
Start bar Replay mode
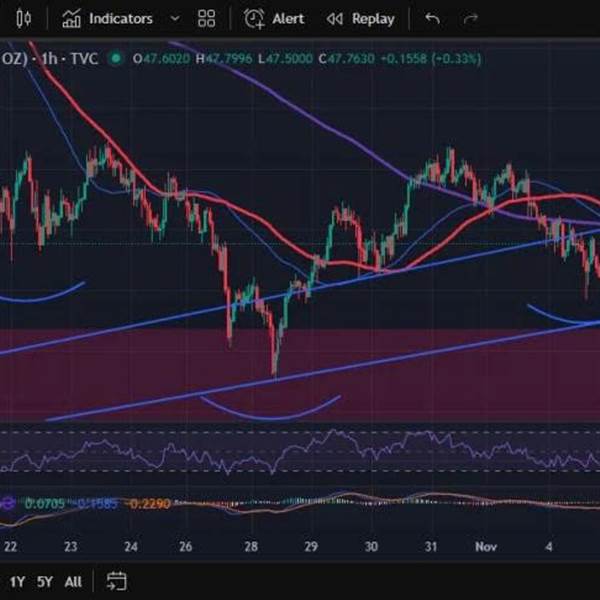[360, 18]
